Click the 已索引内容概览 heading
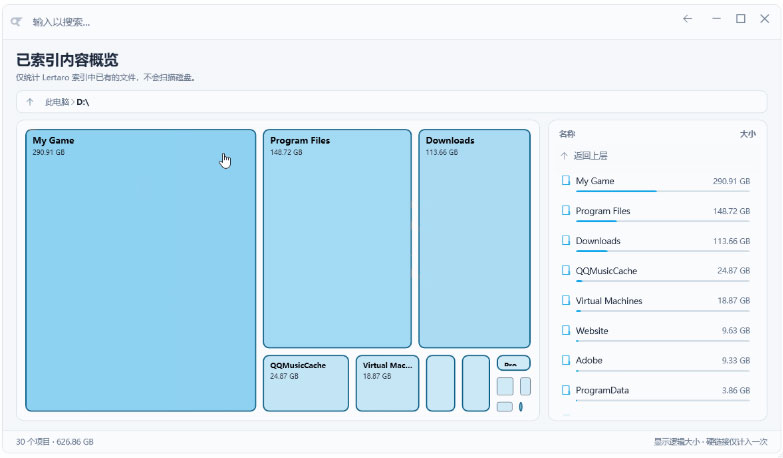The height and width of the screenshot is (458, 783). point(67,60)
